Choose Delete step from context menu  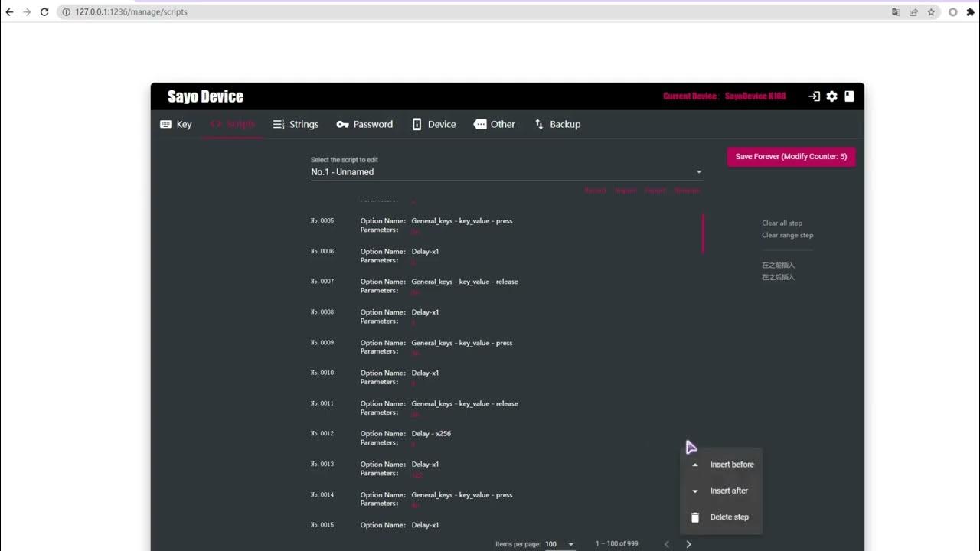pyautogui.click(x=720, y=517)
